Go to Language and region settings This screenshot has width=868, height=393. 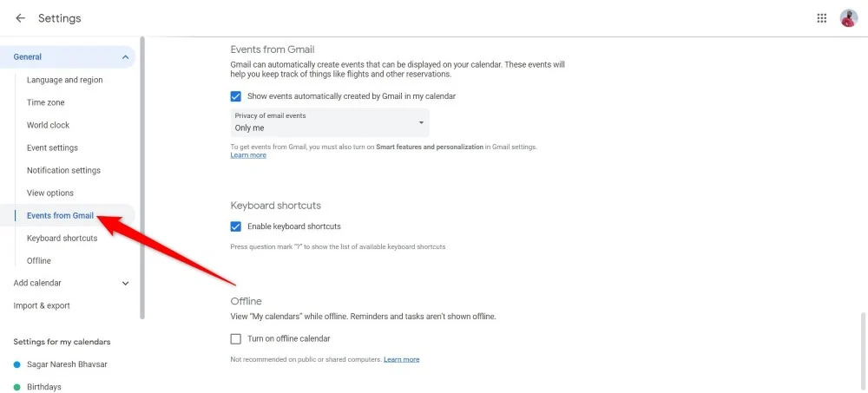tap(64, 80)
